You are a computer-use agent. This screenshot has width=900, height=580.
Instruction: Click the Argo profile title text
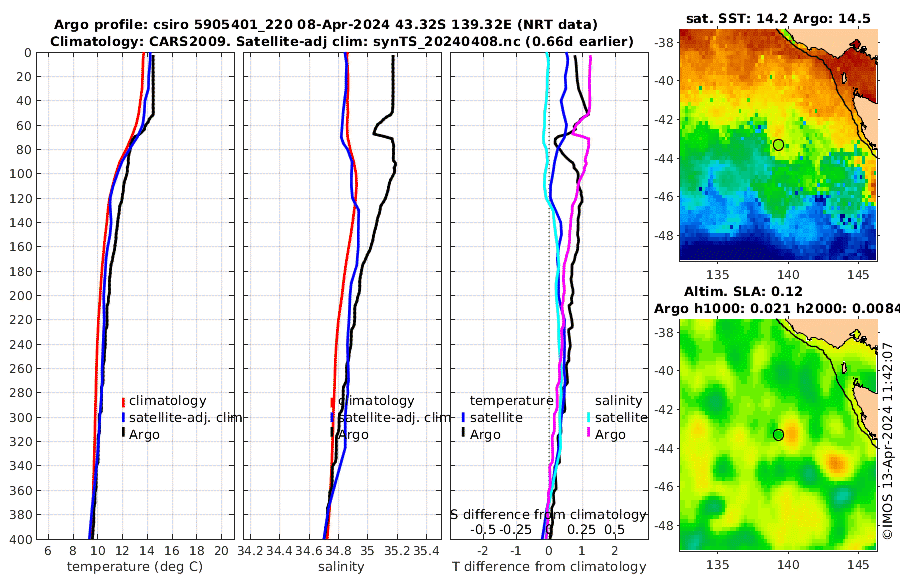click(325, 25)
